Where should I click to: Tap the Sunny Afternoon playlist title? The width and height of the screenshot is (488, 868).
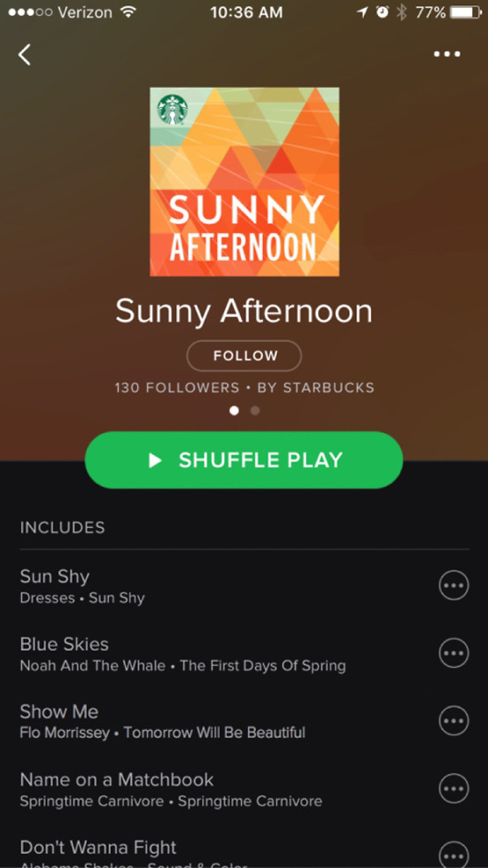pos(244,311)
